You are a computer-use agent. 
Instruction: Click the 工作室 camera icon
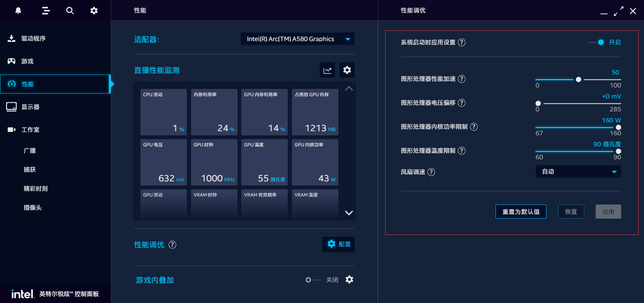[x=11, y=130]
